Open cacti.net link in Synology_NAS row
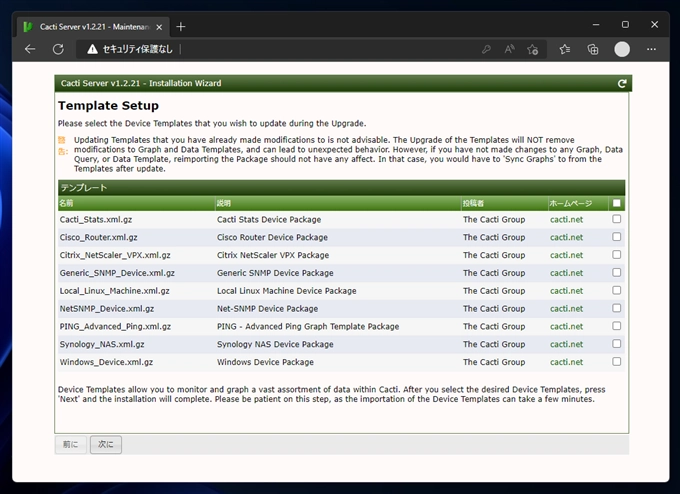680x494 pixels. coord(566,344)
